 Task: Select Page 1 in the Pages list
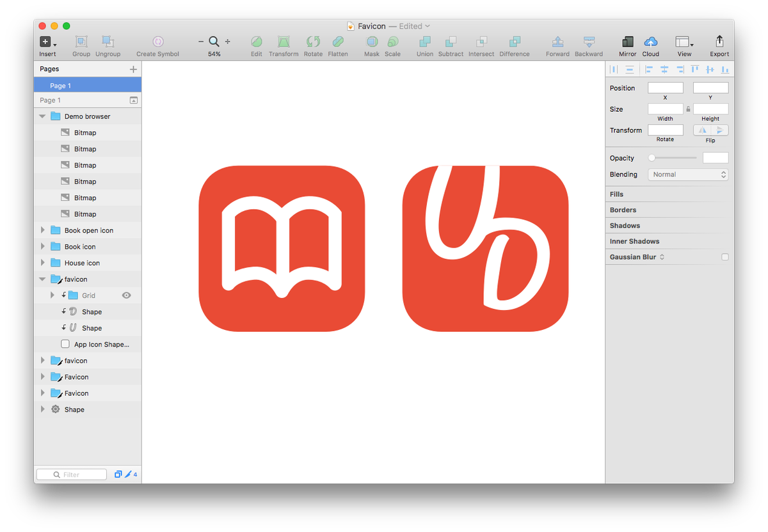point(88,85)
